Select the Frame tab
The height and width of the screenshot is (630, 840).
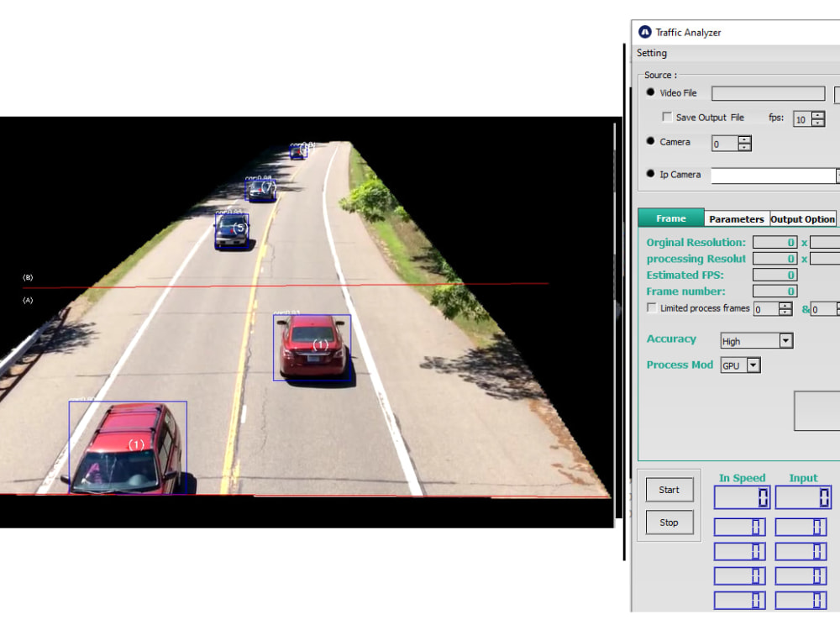pyautogui.click(x=670, y=218)
